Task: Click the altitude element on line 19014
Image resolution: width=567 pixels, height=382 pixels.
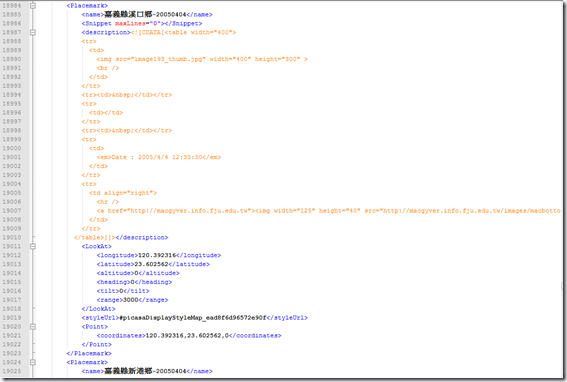Action: (x=138, y=273)
